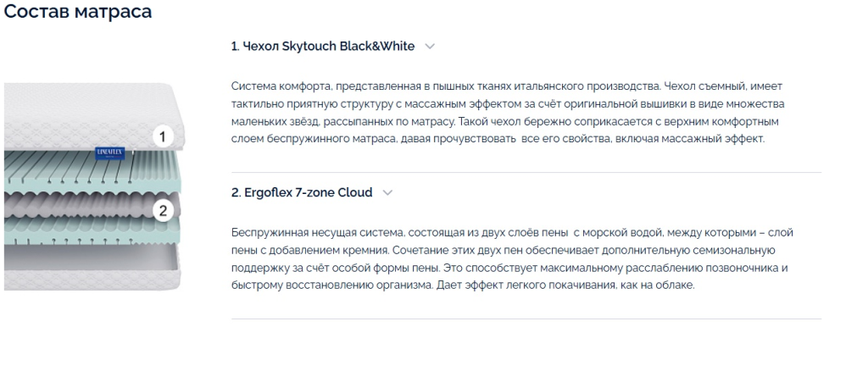Click the '2. Ergoflex 7-zone Cloud' heading
The height and width of the screenshot is (388, 868).
point(302,192)
